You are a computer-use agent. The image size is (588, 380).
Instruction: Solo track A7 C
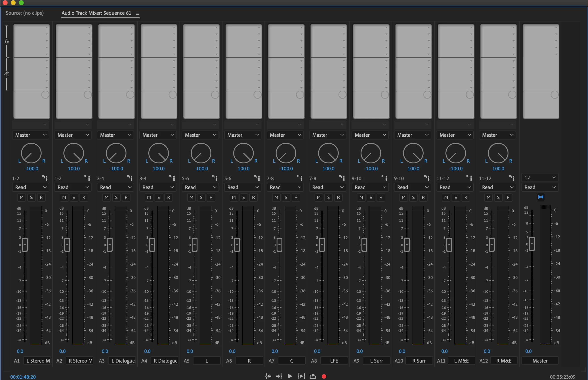[x=286, y=197]
